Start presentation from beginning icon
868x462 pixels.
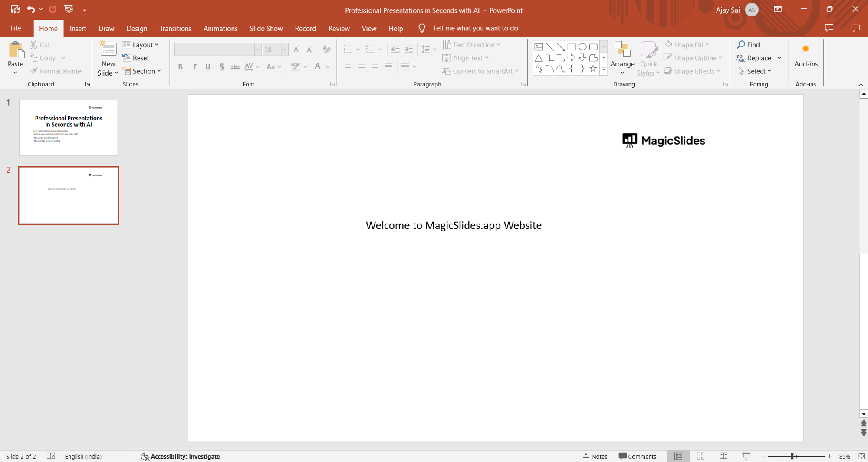69,9
